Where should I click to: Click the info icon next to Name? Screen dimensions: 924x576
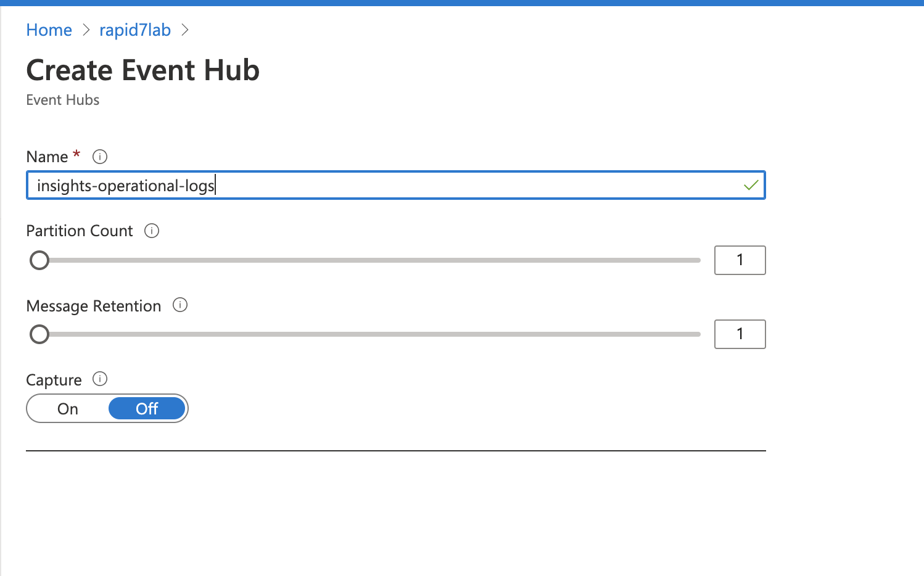(100, 157)
